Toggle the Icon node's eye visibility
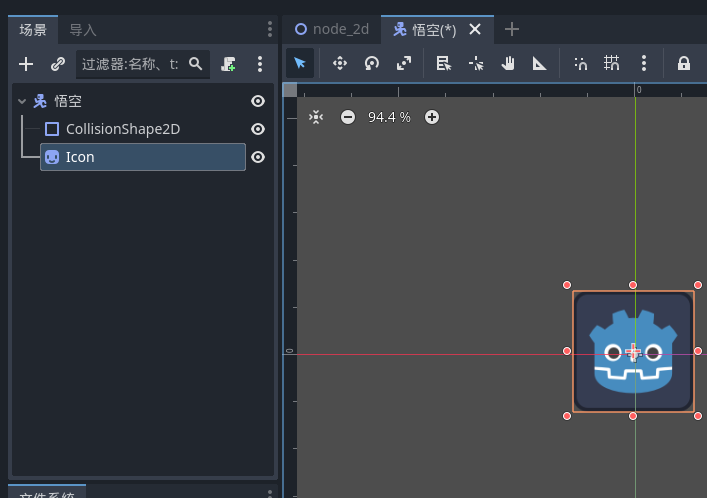The height and width of the screenshot is (498, 707). (x=258, y=157)
